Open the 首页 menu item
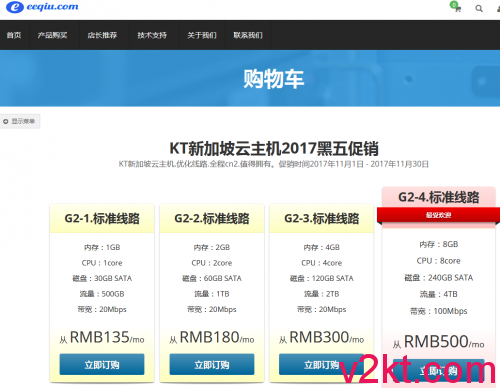Image resolution: width=500 pixels, height=388 pixels. (14, 35)
